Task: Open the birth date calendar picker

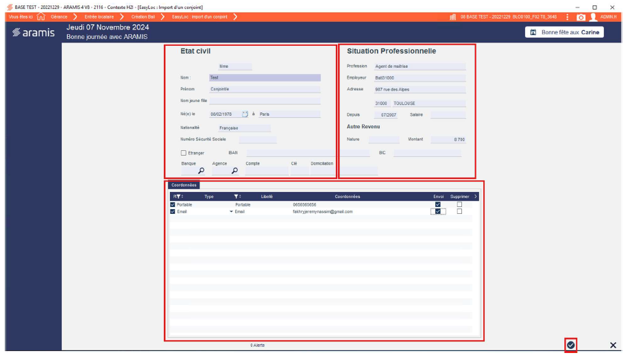Action: point(245,114)
